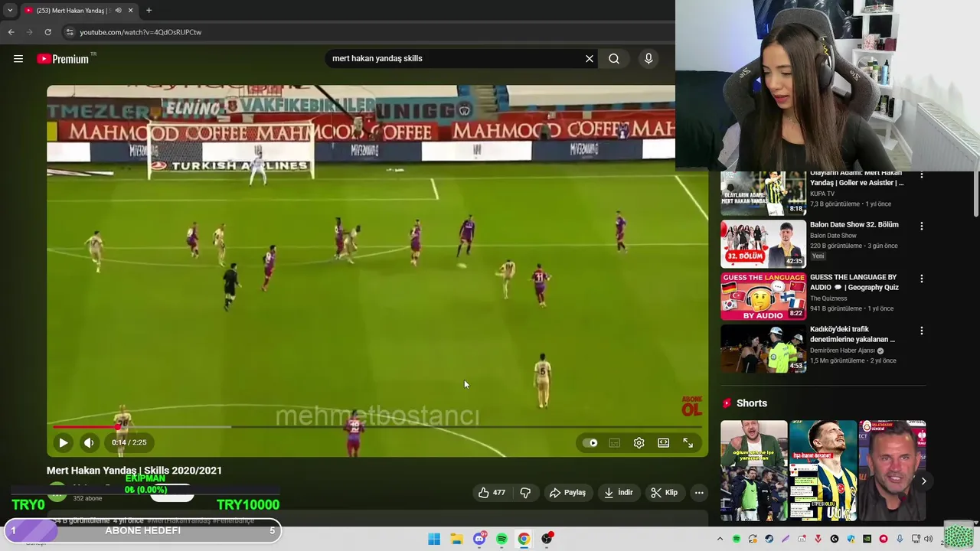Open options for Balon Date Show video
This screenshot has height=551, width=980.
[x=922, y=227]
